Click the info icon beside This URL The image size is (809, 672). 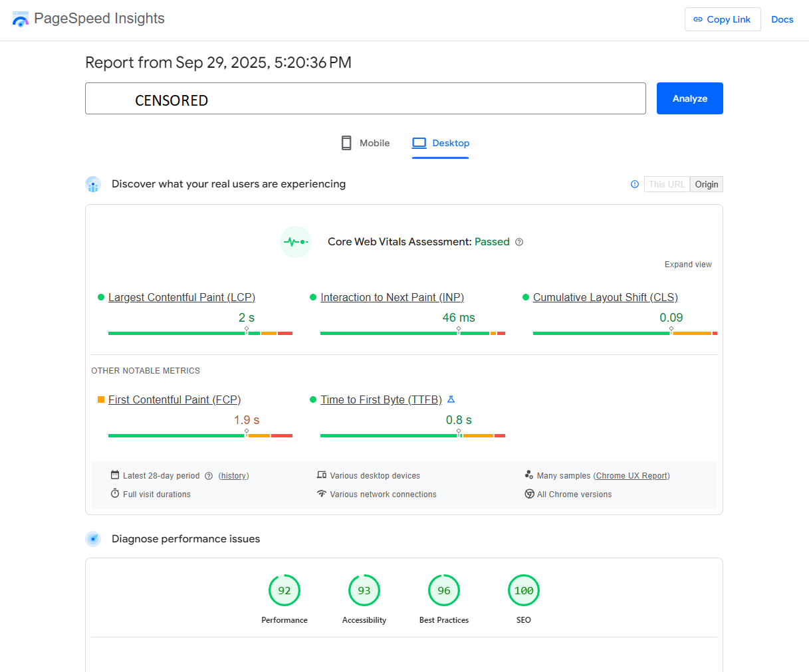point(635,184)
